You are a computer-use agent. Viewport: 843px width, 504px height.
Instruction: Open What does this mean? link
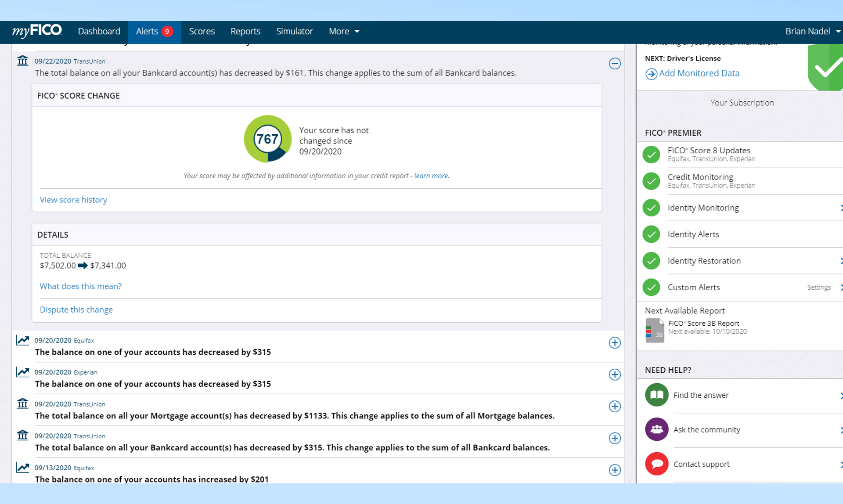click(81, 286)
